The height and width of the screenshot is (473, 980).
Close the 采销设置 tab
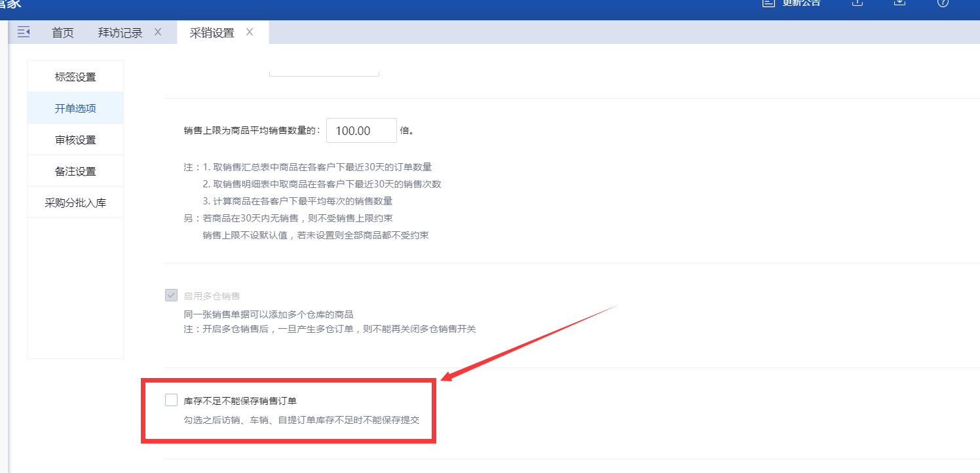pos(250,32)
